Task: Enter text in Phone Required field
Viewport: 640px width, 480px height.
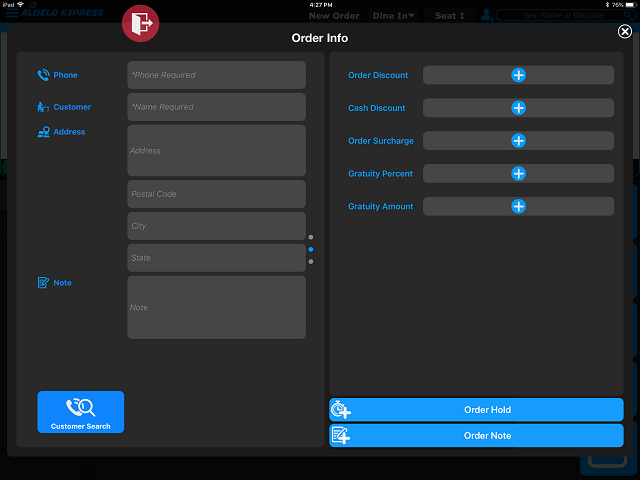Action: coord(216,75)
